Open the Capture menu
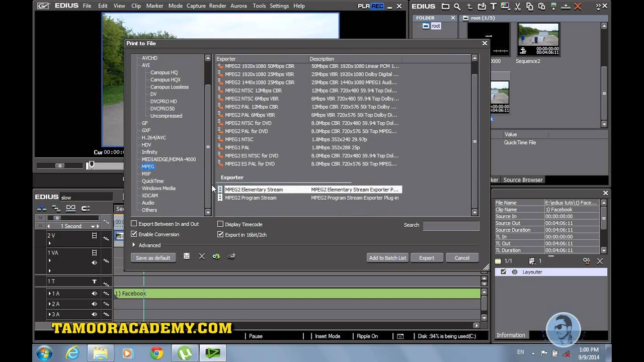Image resolution: width=644 pixels, height=362 pixels. [x=196, y=6]
